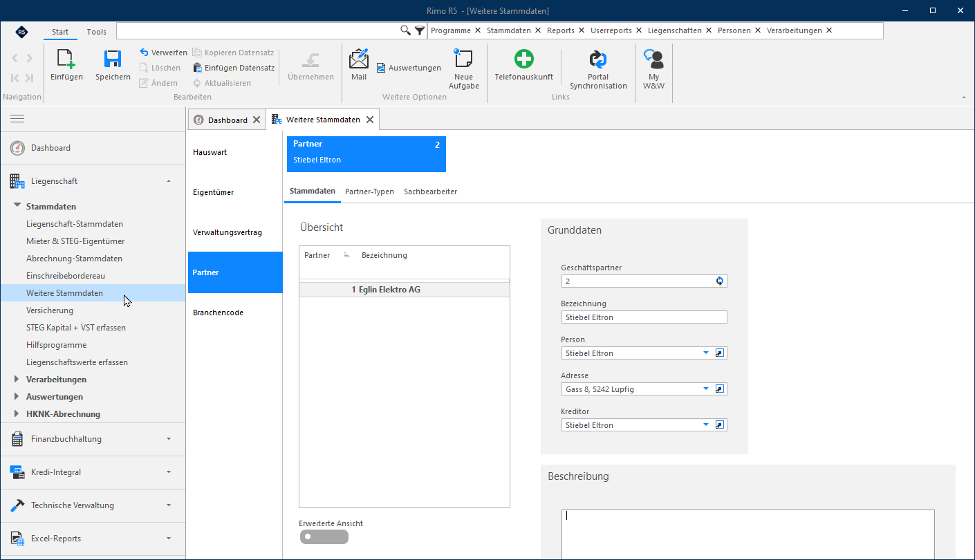Open Auswertungen in Weitere Optionen

(x=409, y=68)
